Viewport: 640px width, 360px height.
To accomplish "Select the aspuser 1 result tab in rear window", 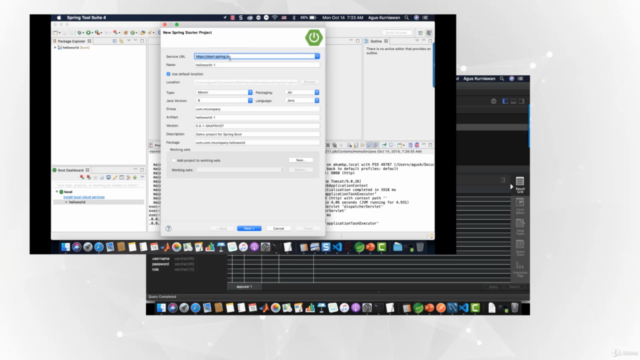I will (x=244, y=287).
